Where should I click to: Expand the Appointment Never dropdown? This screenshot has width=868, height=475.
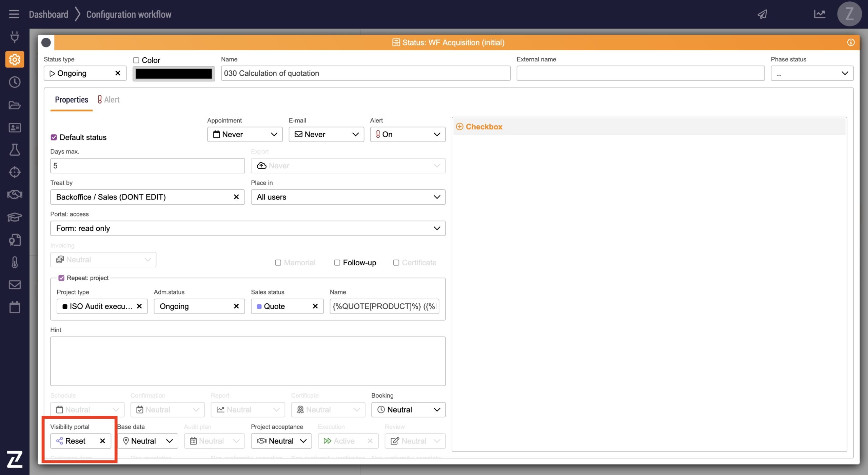click(245, 134)
